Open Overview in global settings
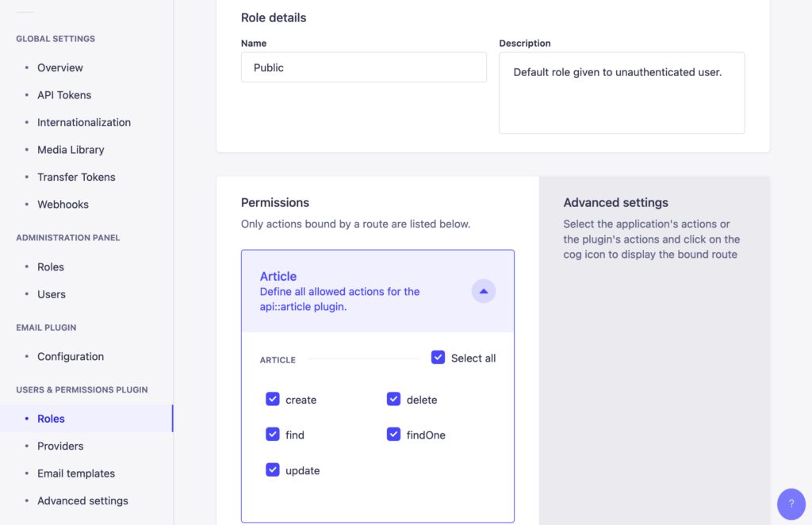 click(x=60, y=67)
